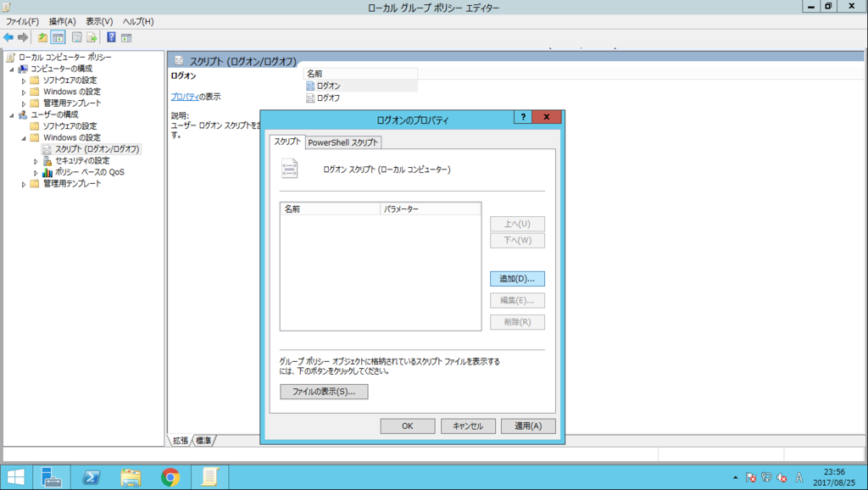The height and width of the screenshot is (490, 868).
Task: Select the スクリプト tab in dialog
Action: coord(287,142)
